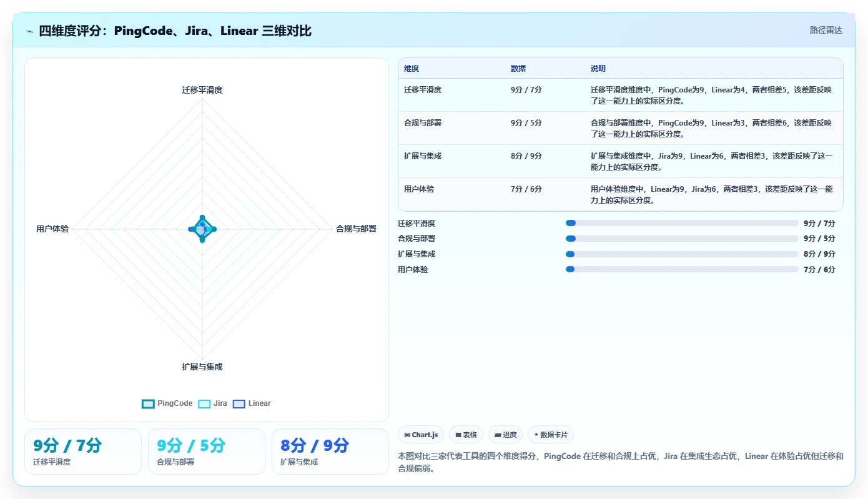Click the 用户体验 radar axis label
The image size is (868, 499).
[x=52, y=229]
